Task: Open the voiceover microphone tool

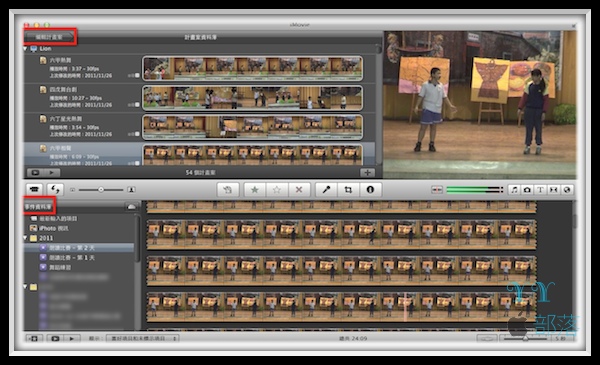Action: coord(326,189)
